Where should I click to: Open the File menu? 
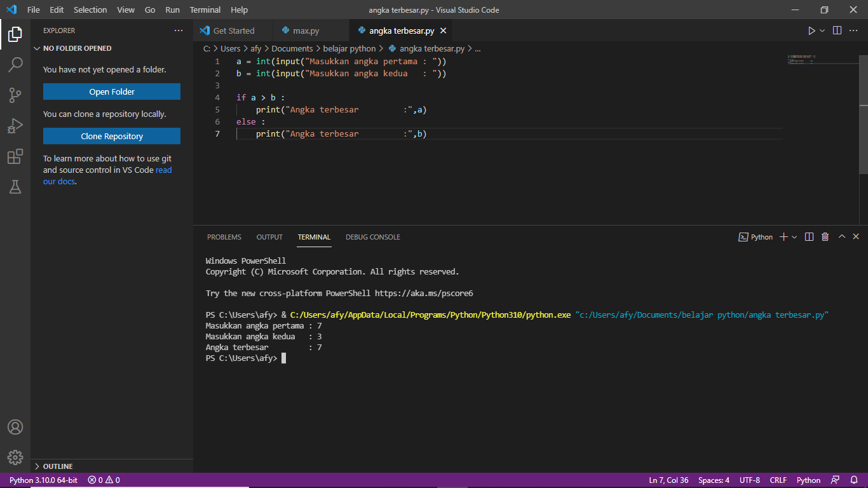point(34,10)
